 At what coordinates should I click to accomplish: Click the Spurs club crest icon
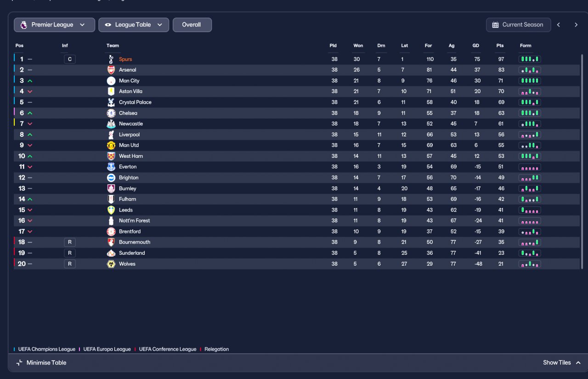pos(111,59)
